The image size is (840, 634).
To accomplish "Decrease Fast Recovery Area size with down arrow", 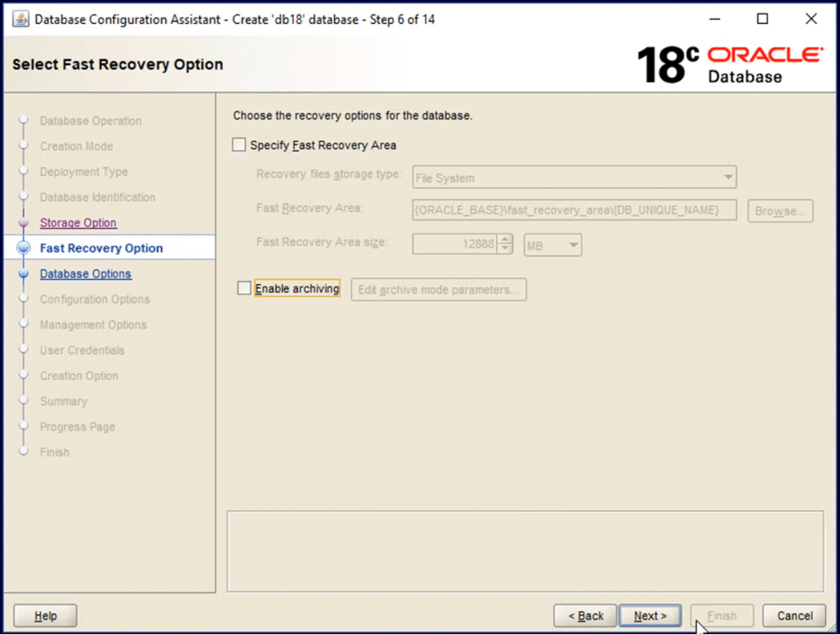I will click(x=506, y=249).
